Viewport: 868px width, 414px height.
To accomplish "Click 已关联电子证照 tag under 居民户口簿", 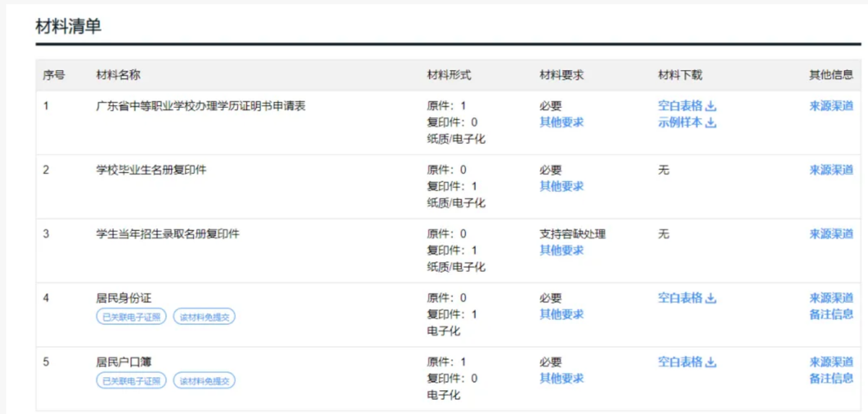I will click(131, 381).
